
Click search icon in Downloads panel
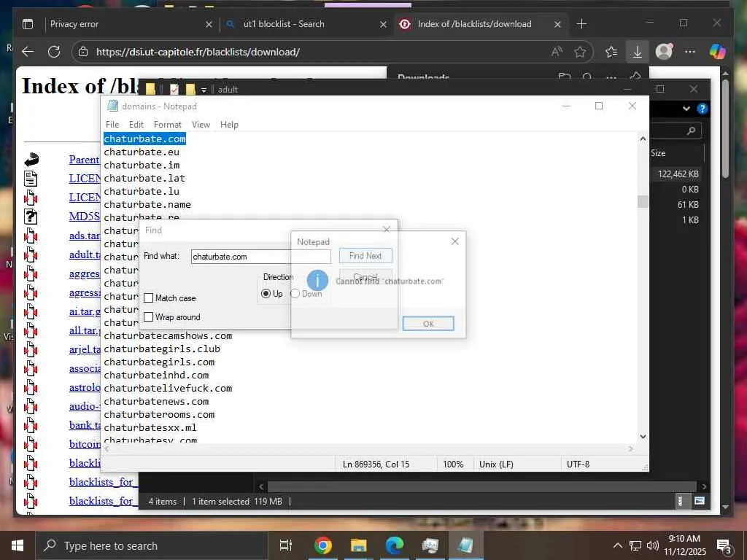pos(587,77)
